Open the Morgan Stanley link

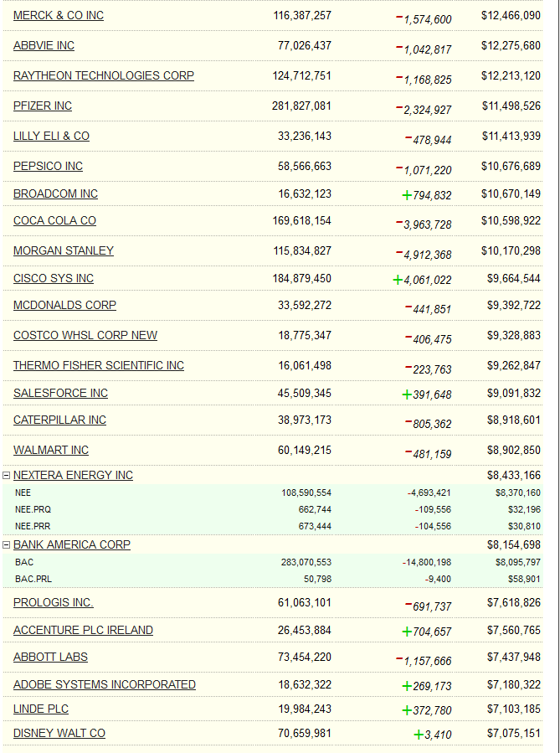[x=64, y=250]
